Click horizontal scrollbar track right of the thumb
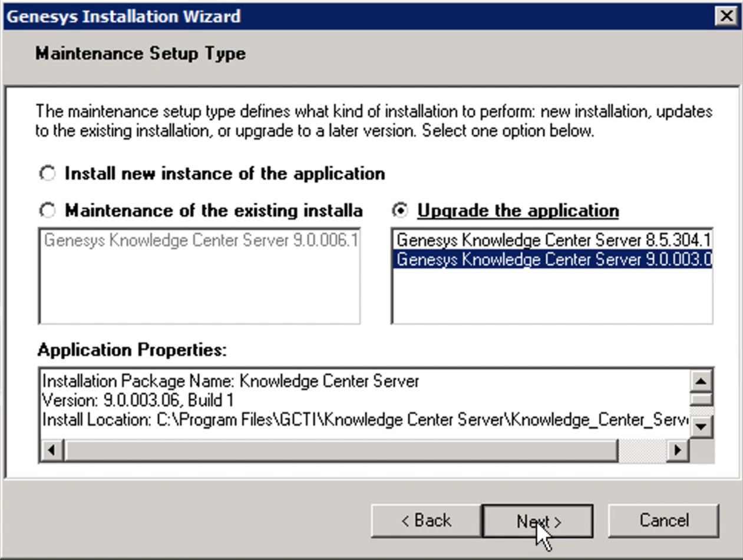This screenshot has width=743, height=560. [642, 450]
